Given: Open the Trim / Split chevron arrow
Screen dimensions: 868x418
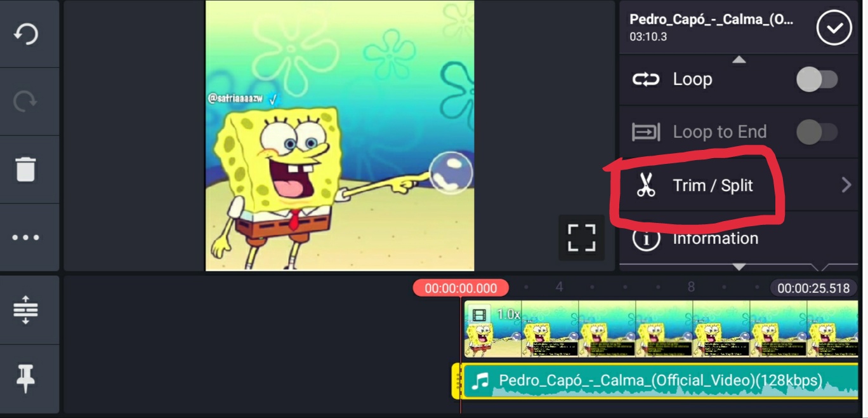Looking at the screenshot, I should point(846,185).
